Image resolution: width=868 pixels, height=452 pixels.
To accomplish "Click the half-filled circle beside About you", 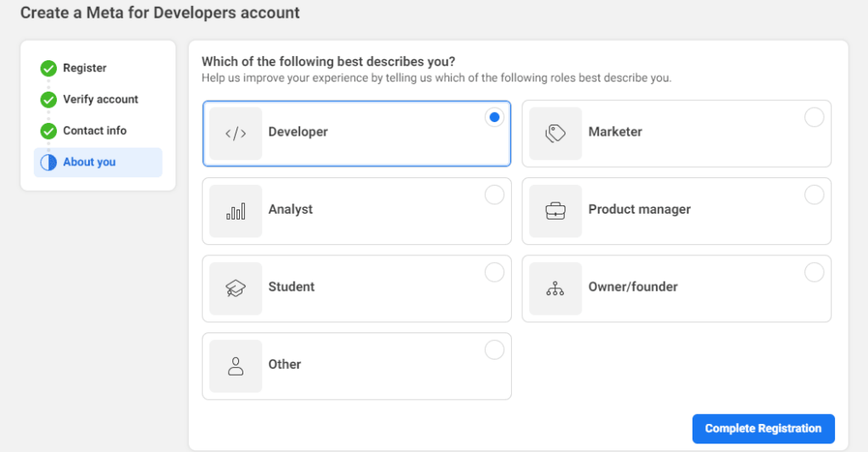I will point(48,162).
